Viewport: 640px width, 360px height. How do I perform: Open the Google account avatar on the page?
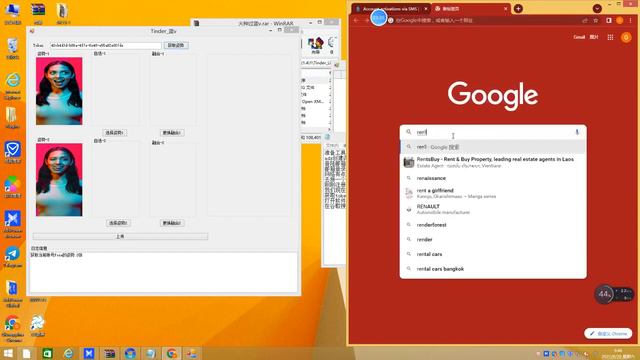626,37
